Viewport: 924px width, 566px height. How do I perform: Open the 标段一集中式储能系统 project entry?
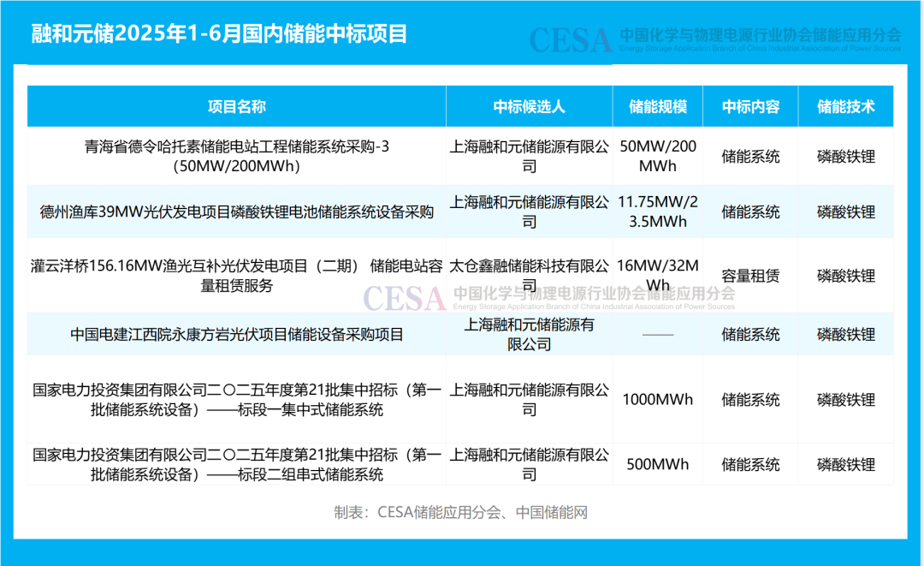pos(237,400)
